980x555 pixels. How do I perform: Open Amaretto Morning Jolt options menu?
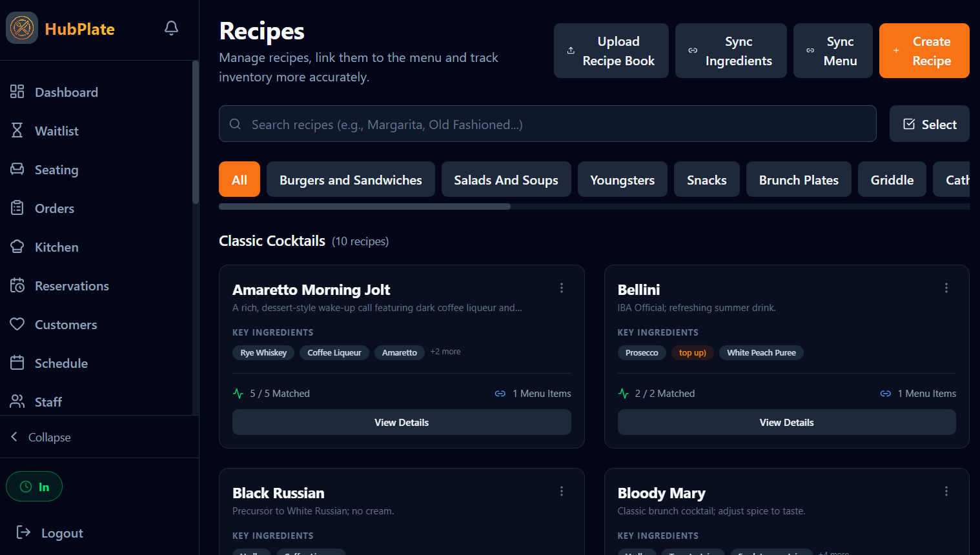coord(562,288)
